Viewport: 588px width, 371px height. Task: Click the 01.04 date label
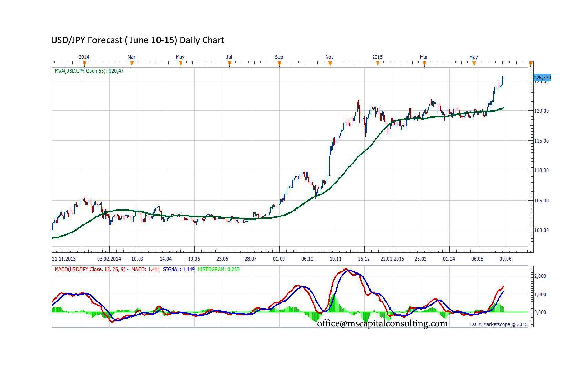449,259
